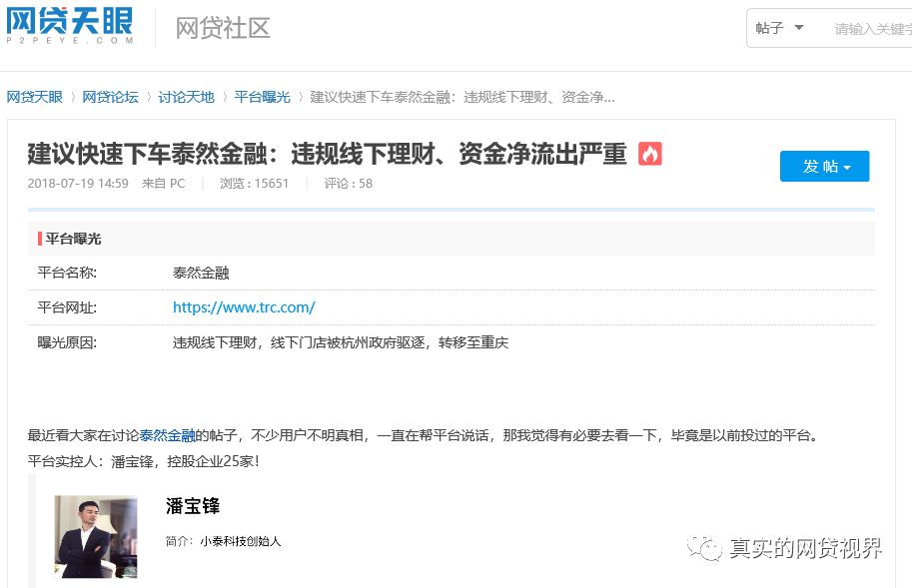Click the 评论：58 comment count

(348, 184)
